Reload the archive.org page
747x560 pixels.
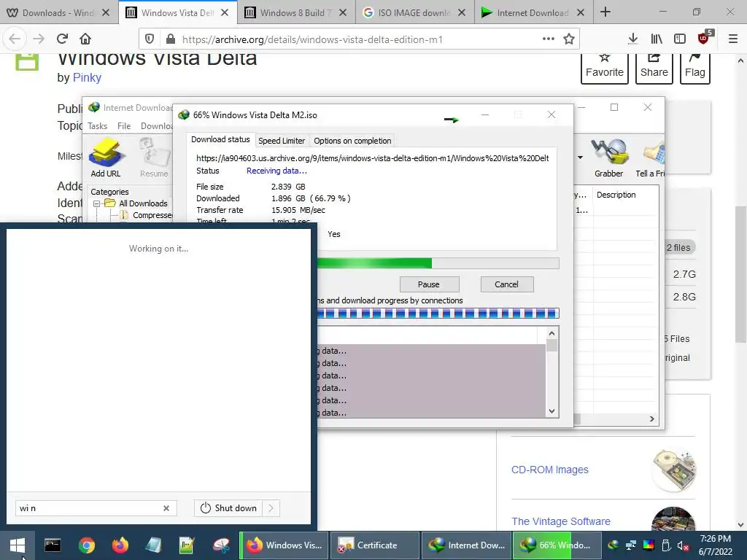[62, 39]
